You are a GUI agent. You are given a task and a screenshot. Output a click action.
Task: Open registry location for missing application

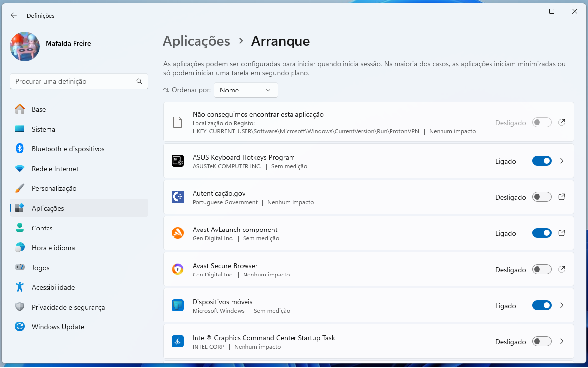point(562,122)
